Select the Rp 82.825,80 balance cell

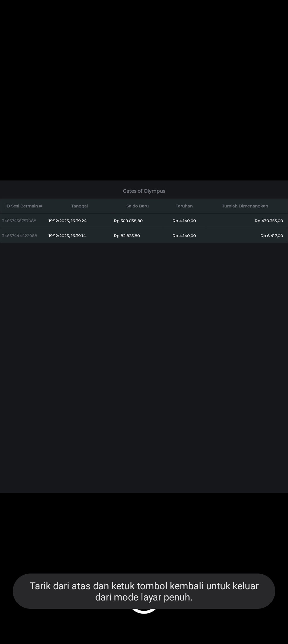point(127,236)
